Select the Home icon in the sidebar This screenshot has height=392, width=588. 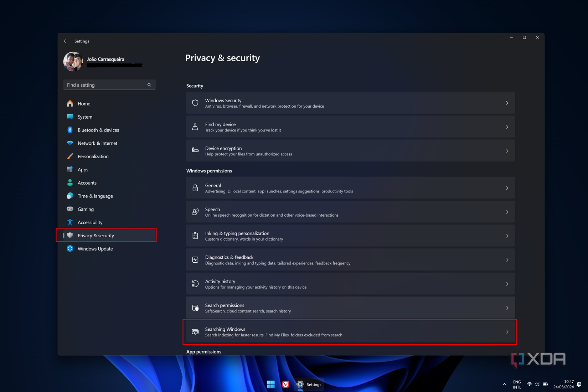click(x=70, y=103)
